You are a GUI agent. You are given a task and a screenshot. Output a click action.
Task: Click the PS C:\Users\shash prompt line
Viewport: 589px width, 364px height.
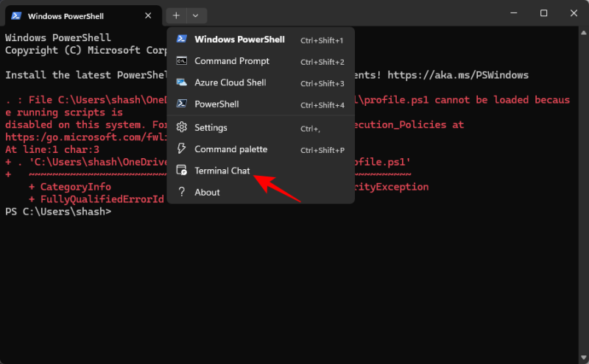(x=58, y=212)
